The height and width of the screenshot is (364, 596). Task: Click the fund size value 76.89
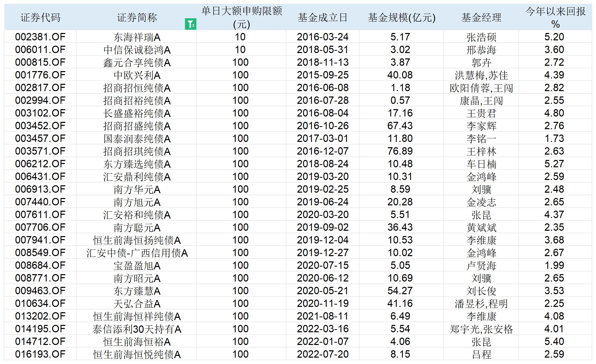click(400, 151)
